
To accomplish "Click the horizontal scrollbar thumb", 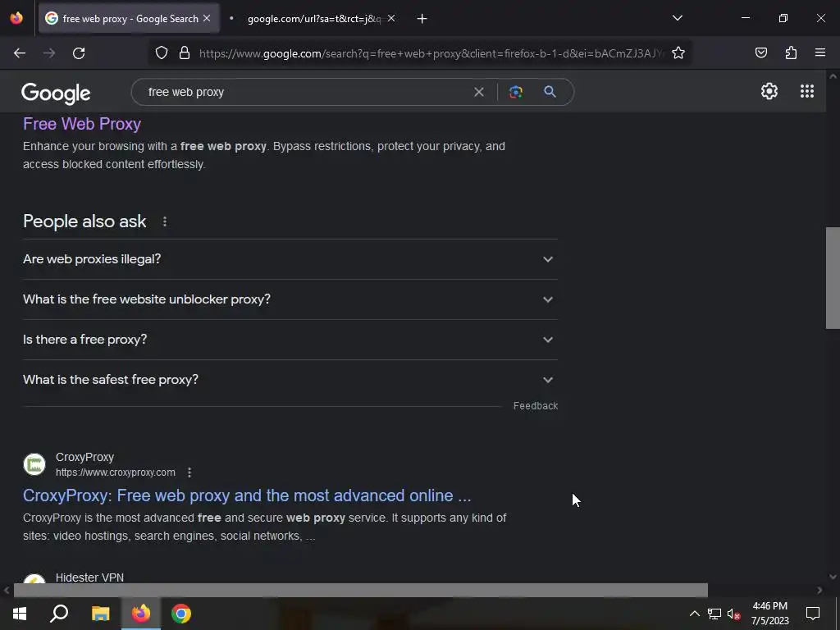I will point(361,590).
